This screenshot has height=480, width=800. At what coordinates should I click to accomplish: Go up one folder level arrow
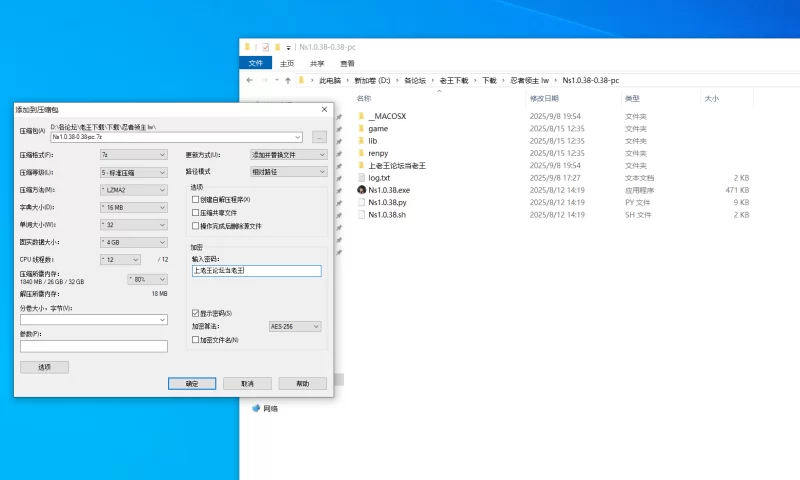click(288, 80)
